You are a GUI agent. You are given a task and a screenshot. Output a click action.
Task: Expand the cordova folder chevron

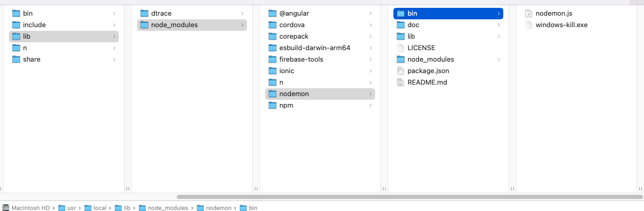[370, 25]
